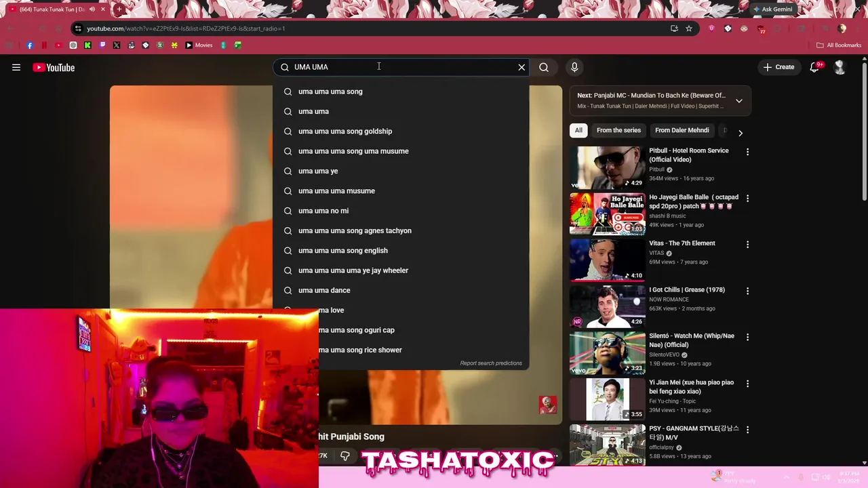Choose suggestion "uma uma no mi"
Image resolution: width=868 pixels, height=488 pixels.
click(401, 211)
